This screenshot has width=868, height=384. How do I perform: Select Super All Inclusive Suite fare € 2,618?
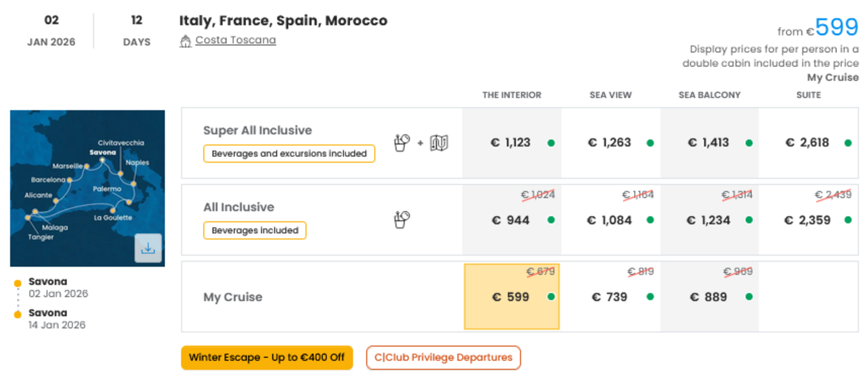point(808,143)
